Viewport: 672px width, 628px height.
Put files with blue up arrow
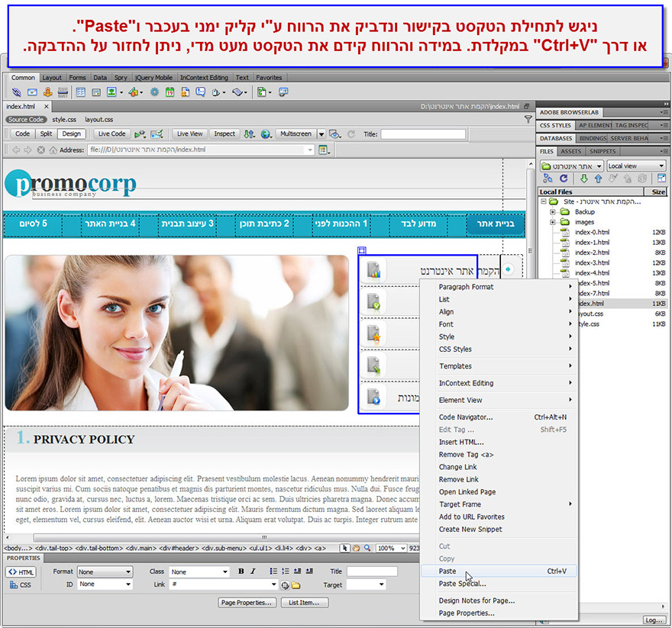(x=598, y=179)
